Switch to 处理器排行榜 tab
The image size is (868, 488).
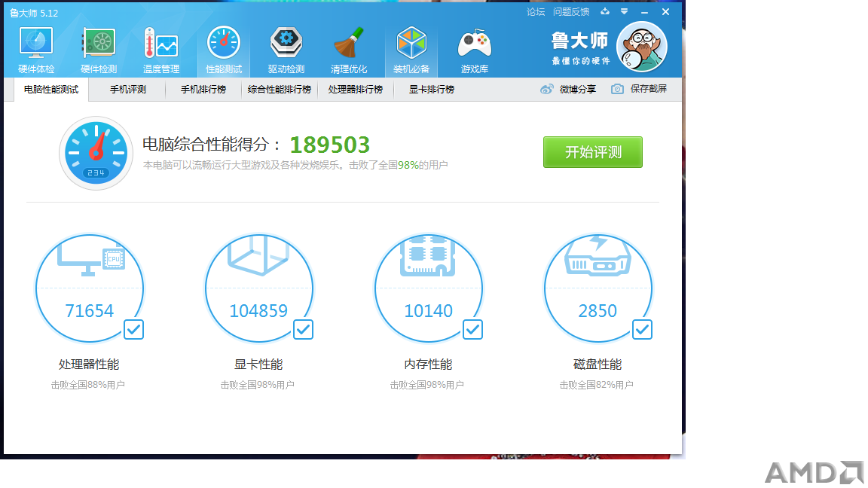356,90
